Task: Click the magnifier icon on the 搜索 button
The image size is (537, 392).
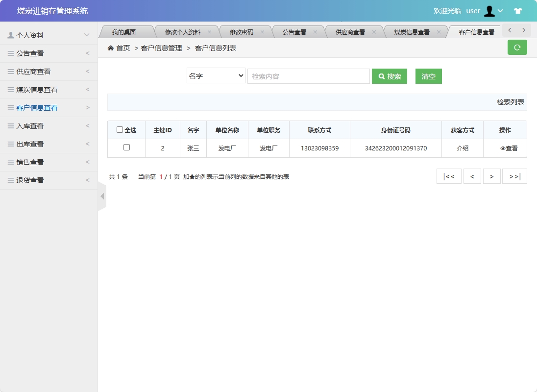Action: 380,76
